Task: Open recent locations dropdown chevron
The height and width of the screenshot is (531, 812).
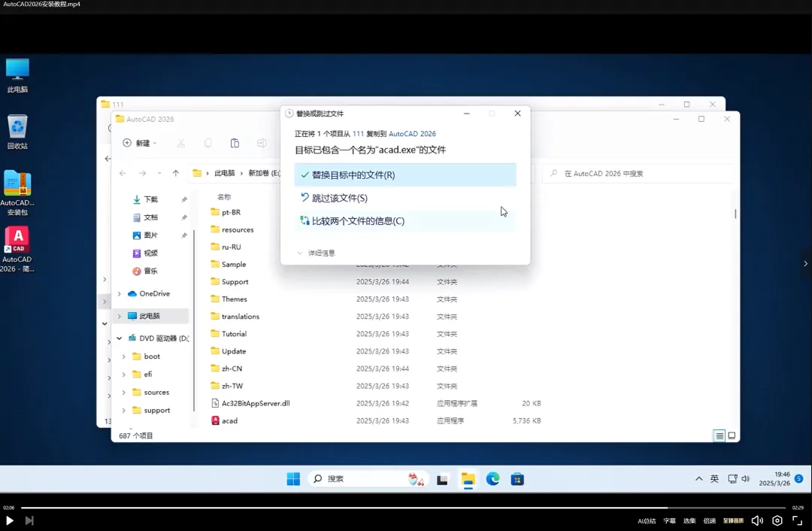Action: click(x=159, y=173)
